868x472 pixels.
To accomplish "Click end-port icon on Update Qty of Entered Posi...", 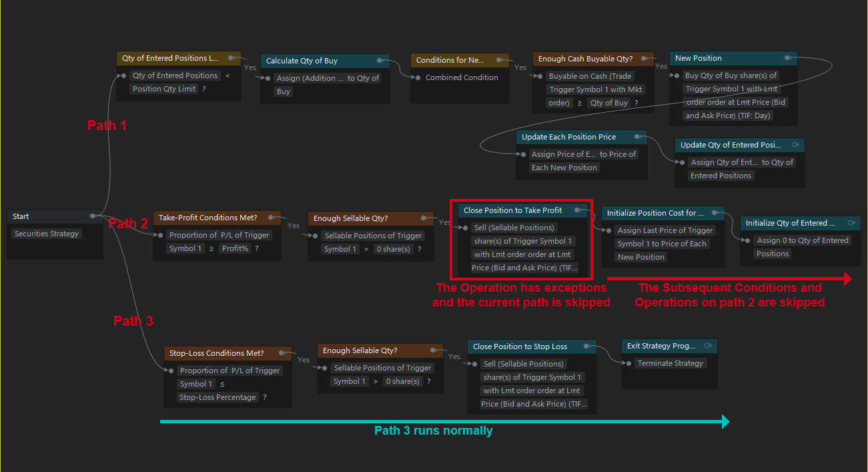I will point(795,145).
